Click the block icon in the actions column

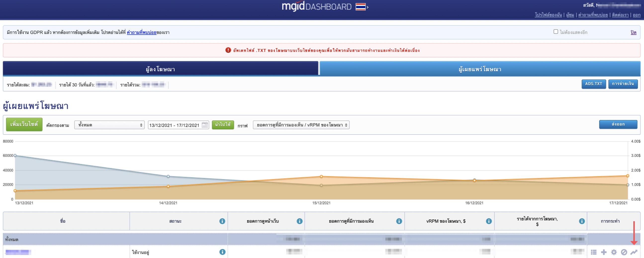[624, 252]
